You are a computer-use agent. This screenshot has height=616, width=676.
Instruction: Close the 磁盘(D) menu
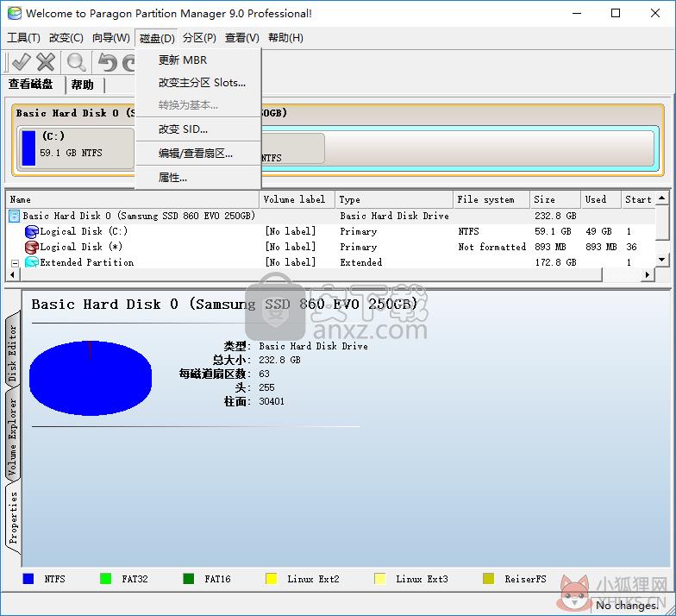157,38
